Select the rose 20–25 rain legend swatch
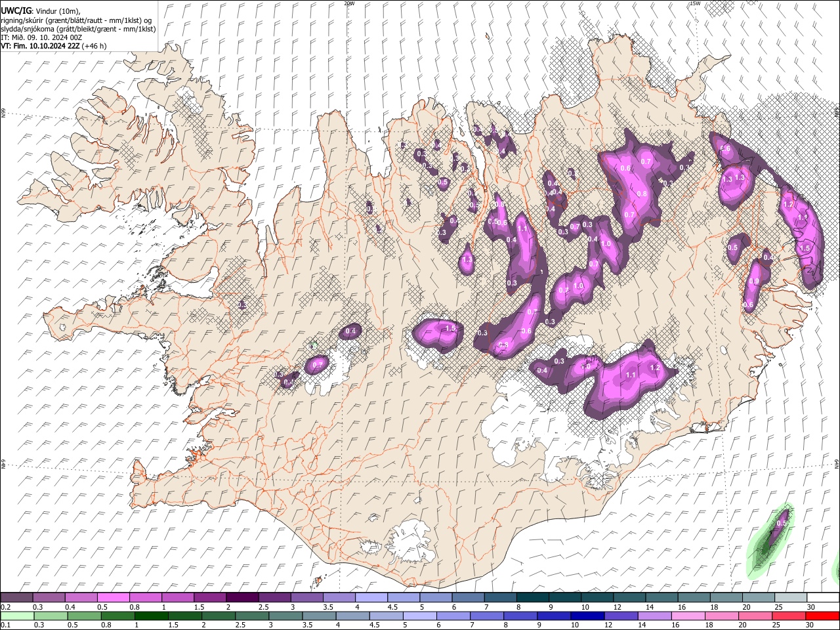Image resolution: width=840 pixels, height=630 pixels. tap(755, 616)
